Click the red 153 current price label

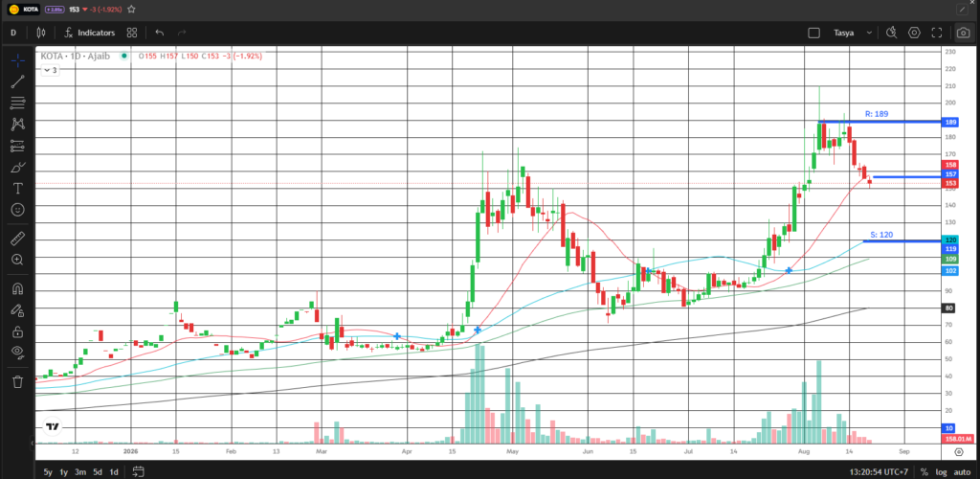pos(950,183)
